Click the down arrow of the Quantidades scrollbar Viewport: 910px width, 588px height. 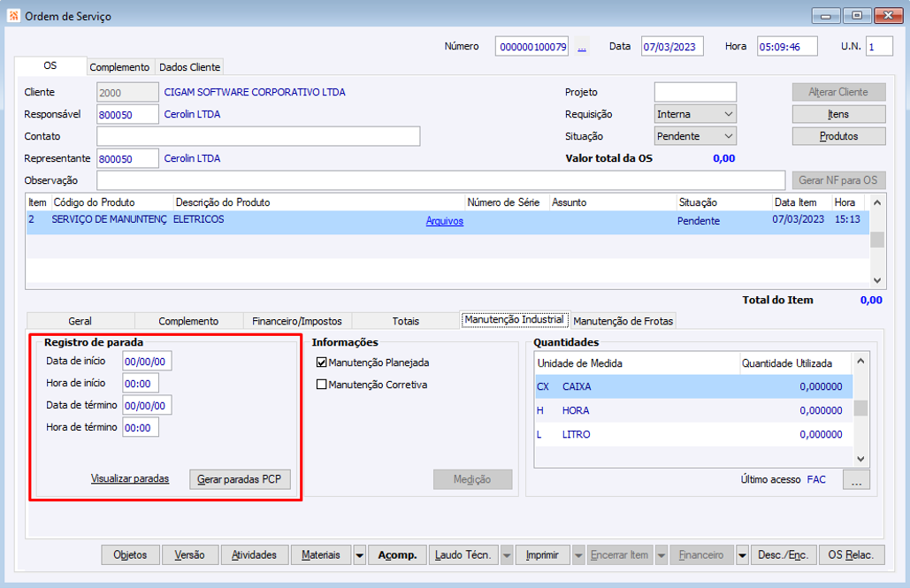coord(860,459)
